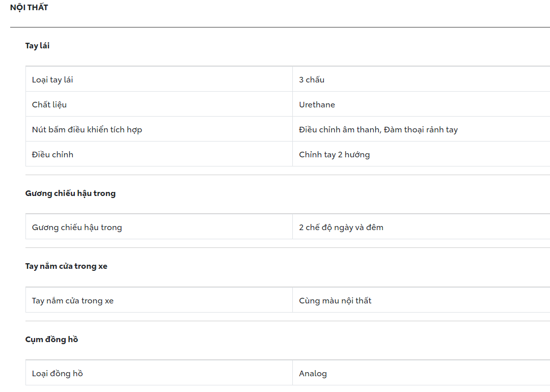Expand the Cụm đồng hồ section heading
This screenshot has width=550, height=392.
pyautogui.click(x=51, y=340)
